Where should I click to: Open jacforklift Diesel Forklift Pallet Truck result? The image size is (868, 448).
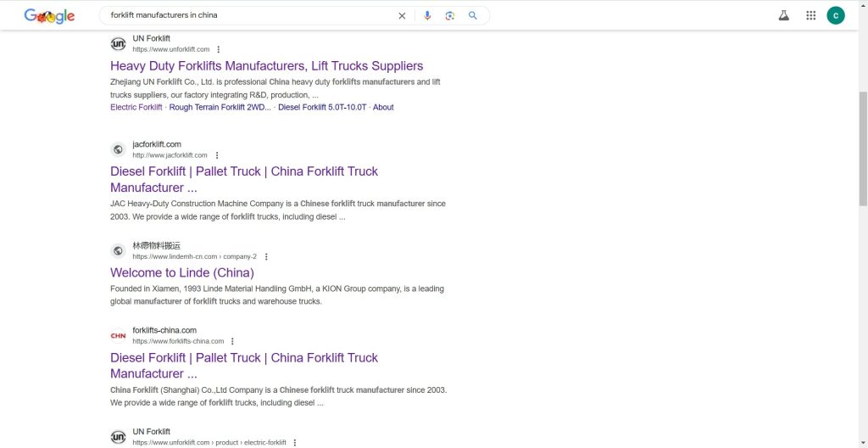(244, 179)
